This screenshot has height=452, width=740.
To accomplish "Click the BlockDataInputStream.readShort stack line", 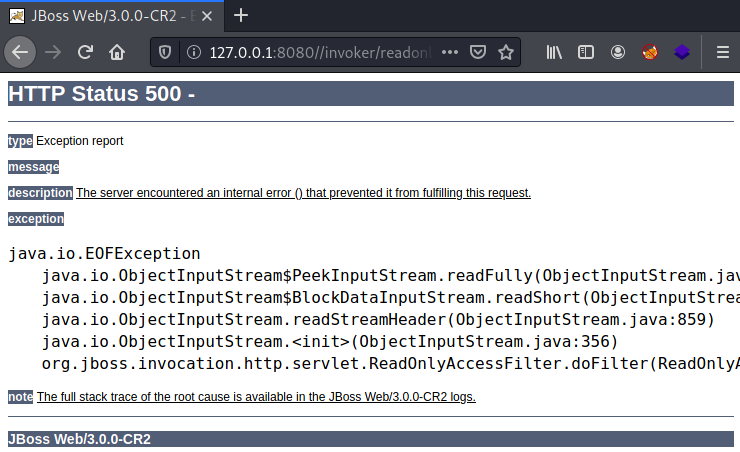I will pyautogui.click(x=391, y=297).
